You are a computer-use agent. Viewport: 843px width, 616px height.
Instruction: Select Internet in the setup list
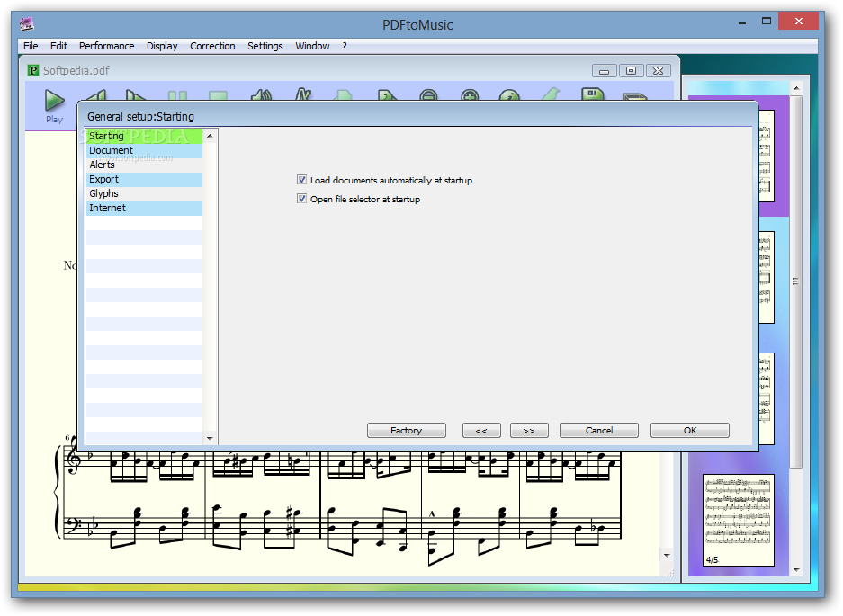point(144,208)
